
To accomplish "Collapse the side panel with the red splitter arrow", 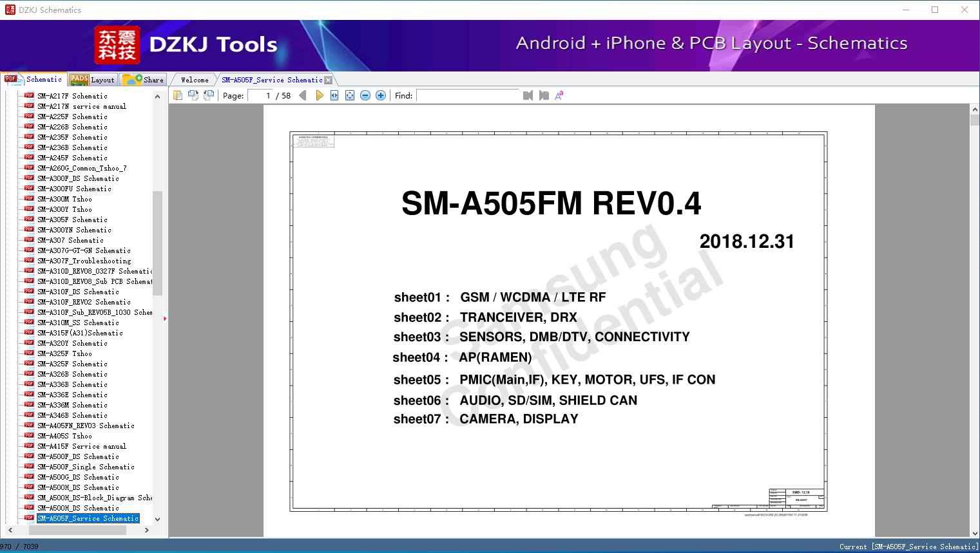I will [165, 318].
